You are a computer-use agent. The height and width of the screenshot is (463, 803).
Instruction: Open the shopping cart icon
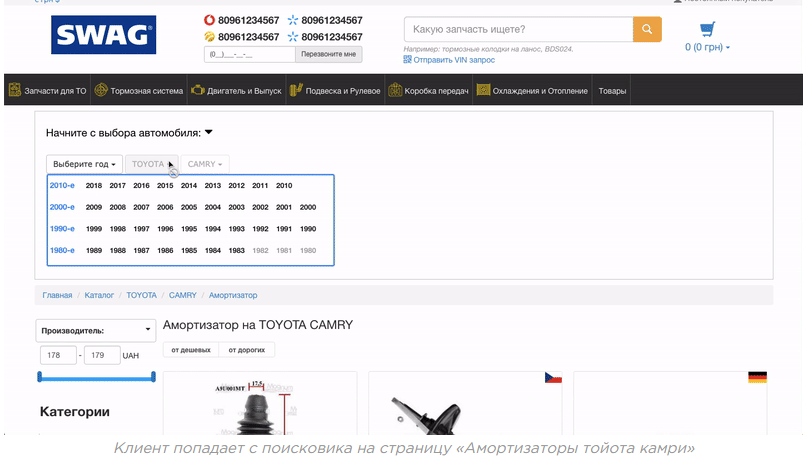click(x=707, y=29)
